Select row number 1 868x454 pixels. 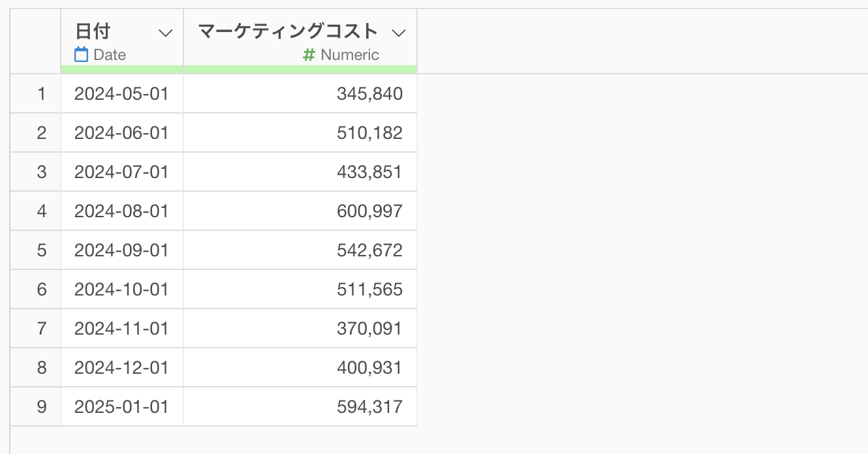(42, 94)
